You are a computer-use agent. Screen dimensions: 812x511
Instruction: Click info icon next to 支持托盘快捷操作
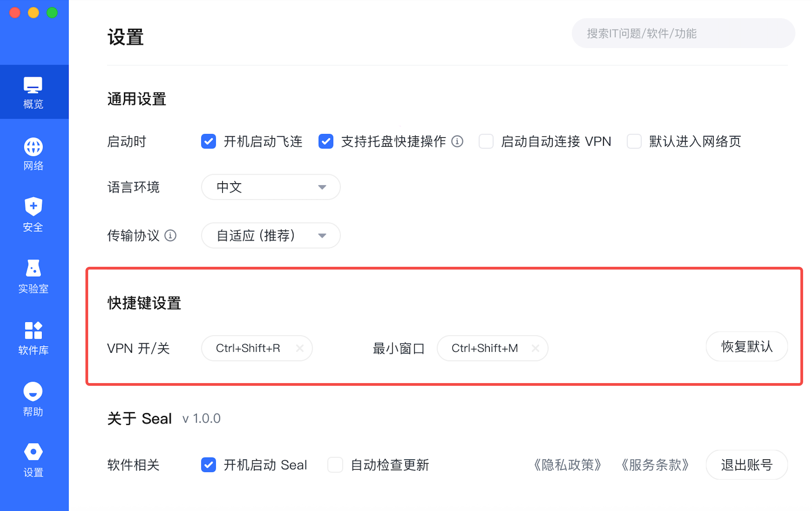457,141
